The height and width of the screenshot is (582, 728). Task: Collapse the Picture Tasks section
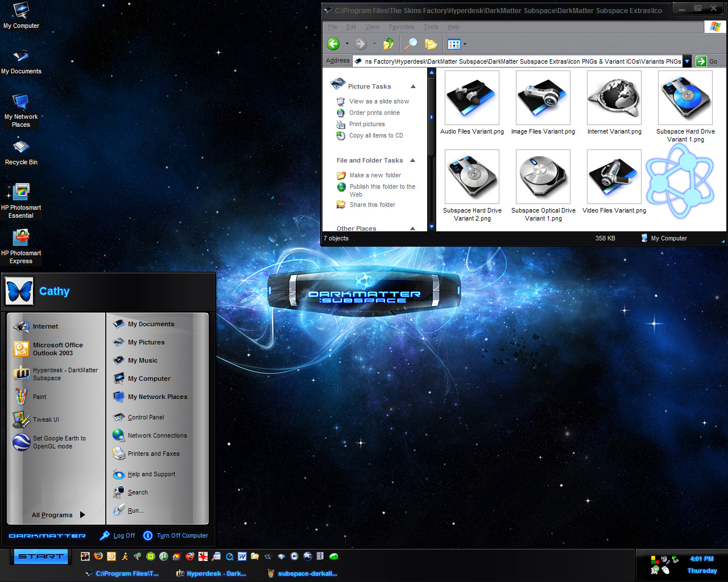click(413, 86)
